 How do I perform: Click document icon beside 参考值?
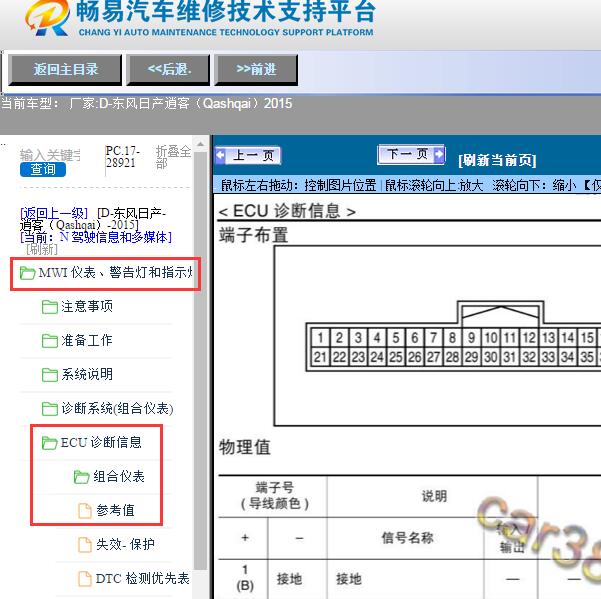coord(85,510)
